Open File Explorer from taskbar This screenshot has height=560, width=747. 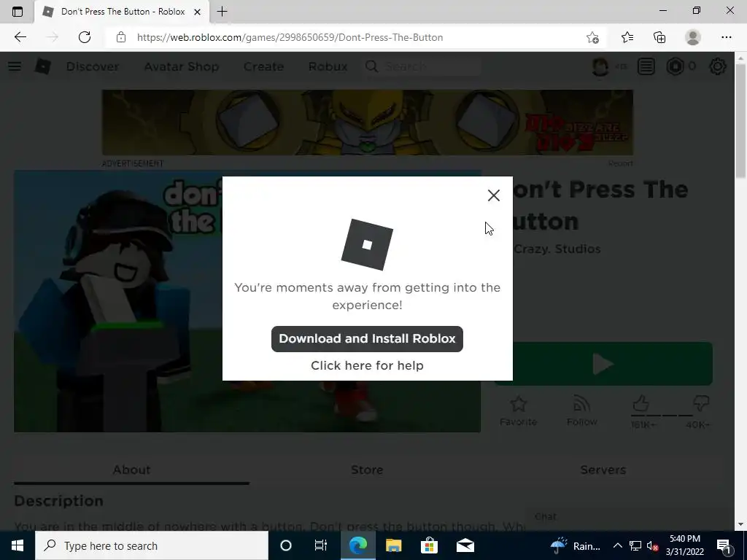point(393,545)
